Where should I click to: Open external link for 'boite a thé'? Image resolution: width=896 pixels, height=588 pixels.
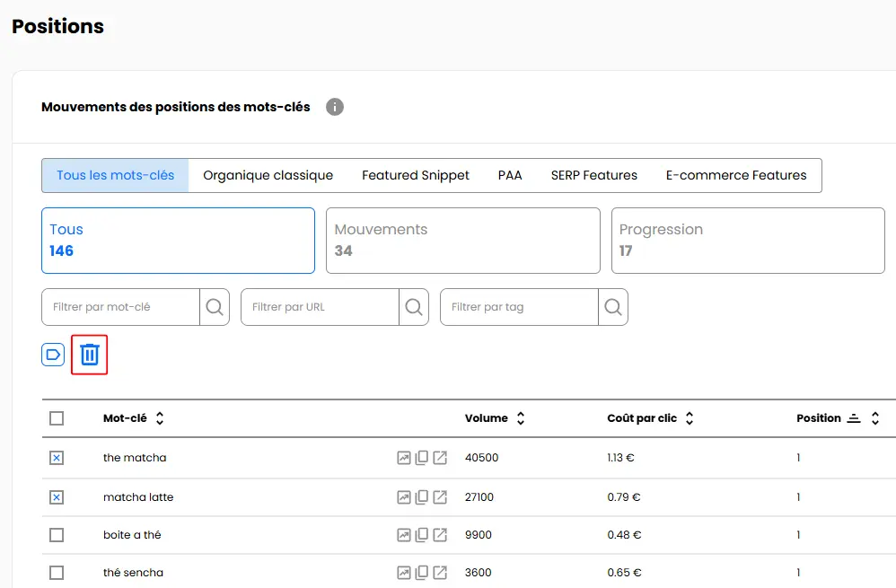tap(440, 535)
